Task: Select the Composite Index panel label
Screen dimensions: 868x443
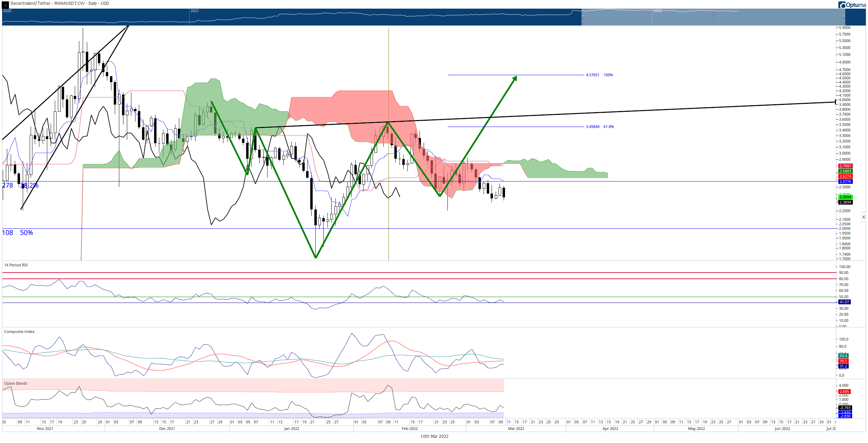Action: point(19,332)
